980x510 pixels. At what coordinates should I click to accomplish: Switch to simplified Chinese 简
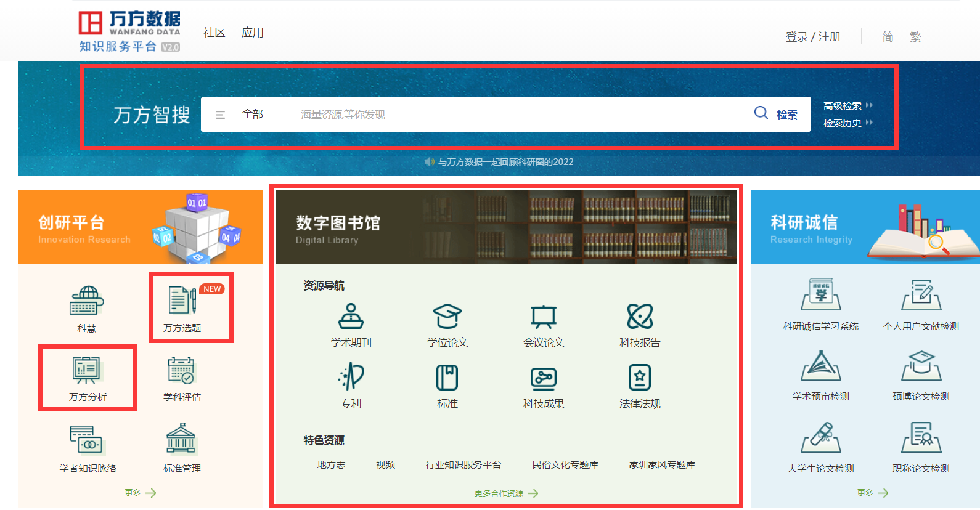(888, 37)
